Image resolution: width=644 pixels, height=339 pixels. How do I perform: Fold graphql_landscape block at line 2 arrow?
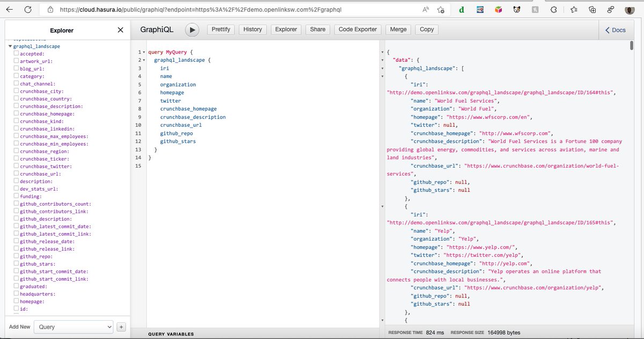pos(145,60)
